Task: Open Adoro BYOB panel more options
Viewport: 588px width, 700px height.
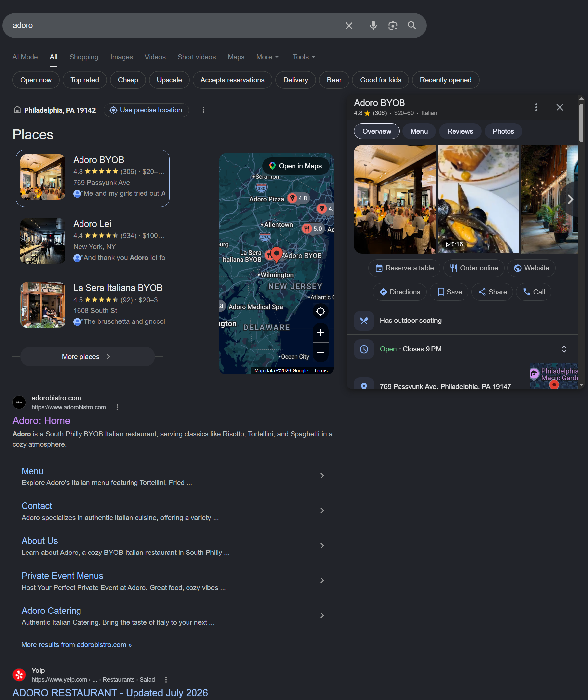Action: pos(536,107)
